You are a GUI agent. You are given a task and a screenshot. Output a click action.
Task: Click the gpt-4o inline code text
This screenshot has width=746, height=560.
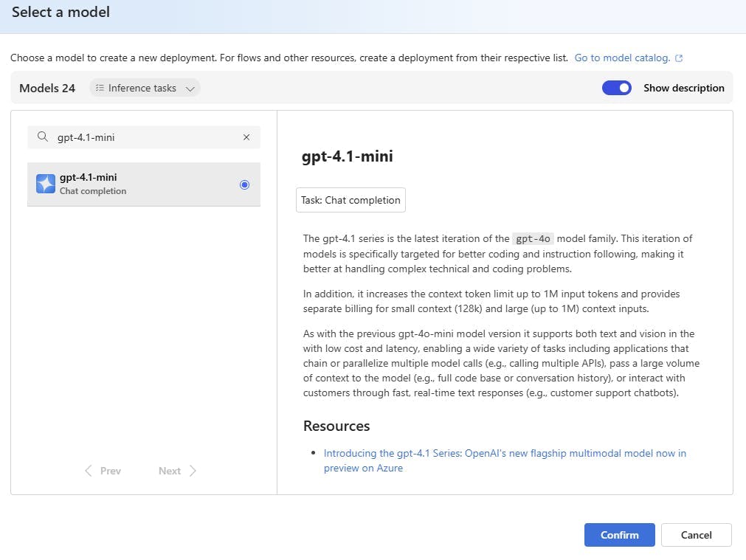point(533,239)
